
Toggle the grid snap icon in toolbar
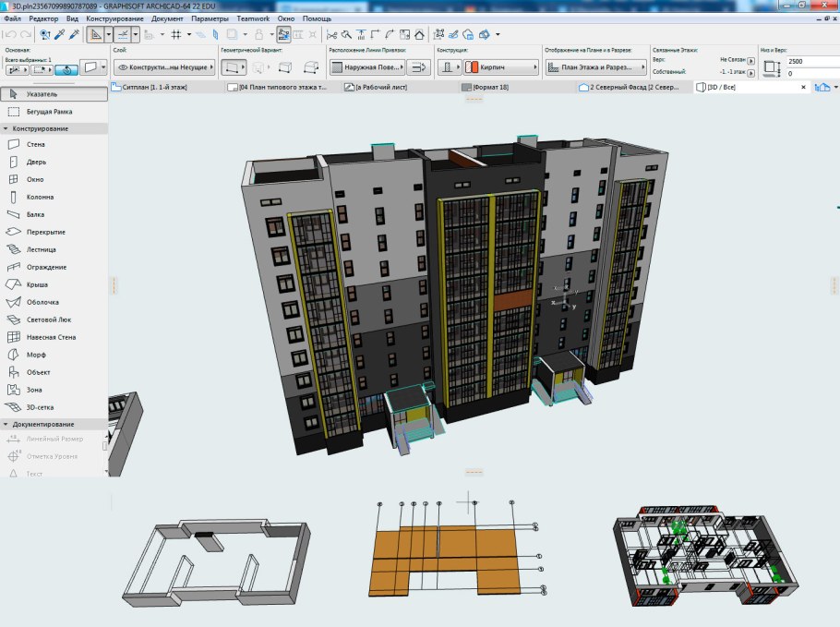(x=175, y=34)
